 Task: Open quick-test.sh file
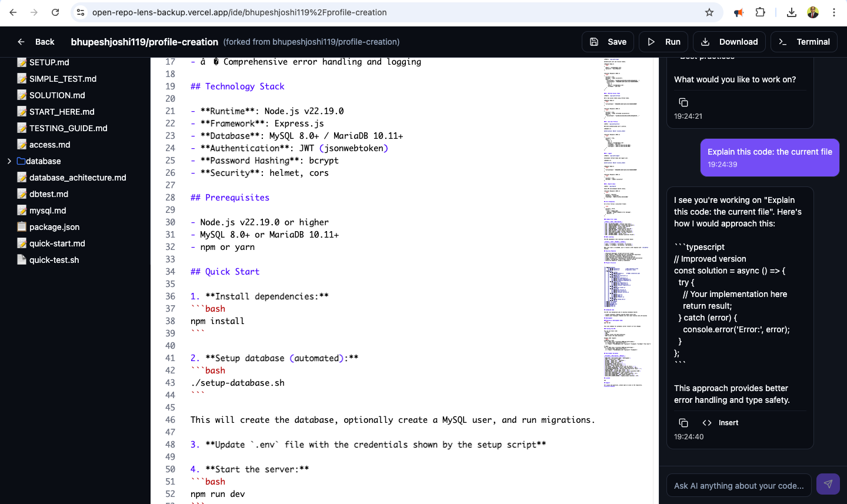[x=54, y=260]
